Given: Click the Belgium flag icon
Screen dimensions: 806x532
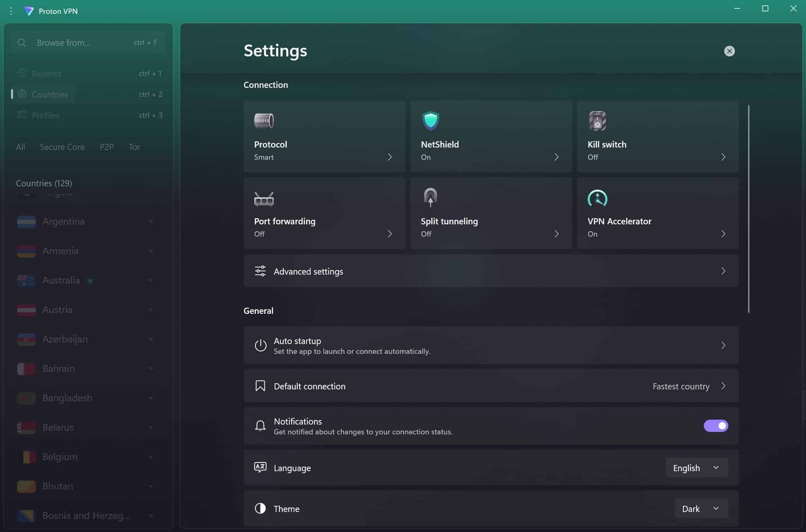Looking at the screenshot, I should point(26,457).
